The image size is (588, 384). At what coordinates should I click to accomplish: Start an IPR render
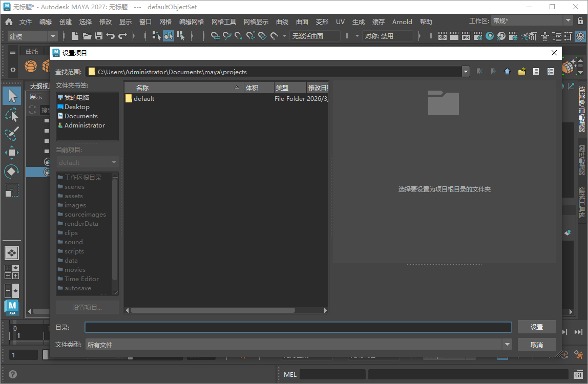(466, 36)
